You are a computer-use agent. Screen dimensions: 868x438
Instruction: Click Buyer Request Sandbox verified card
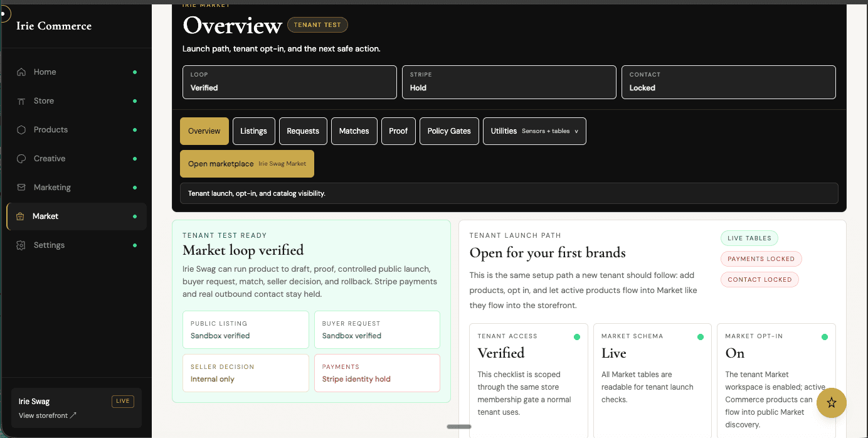377,329
